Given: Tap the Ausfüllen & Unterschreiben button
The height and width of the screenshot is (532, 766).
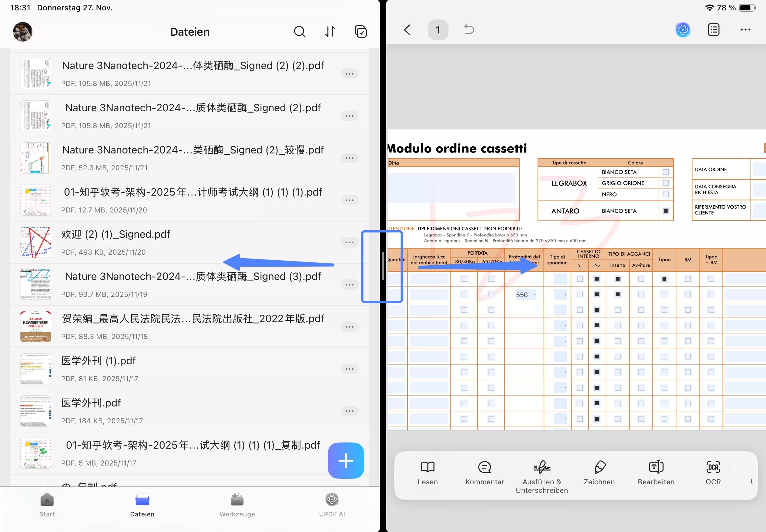Looking at the screenshot, I should 542,476.
